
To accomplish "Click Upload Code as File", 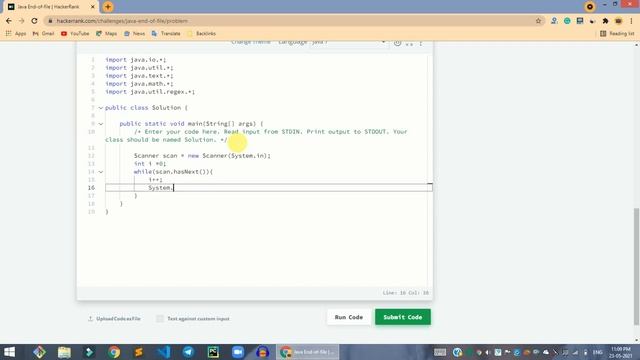I will (114, 319).
